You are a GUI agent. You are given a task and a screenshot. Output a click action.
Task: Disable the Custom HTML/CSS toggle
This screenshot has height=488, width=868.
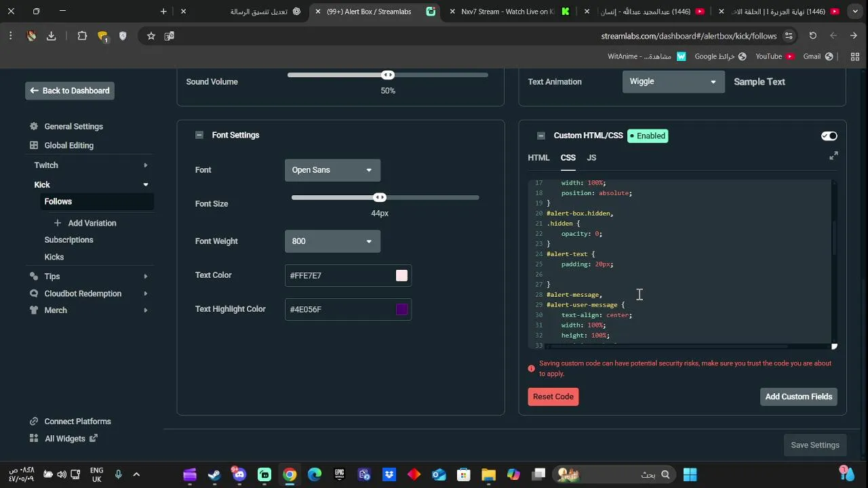click(x=829, y=136)
